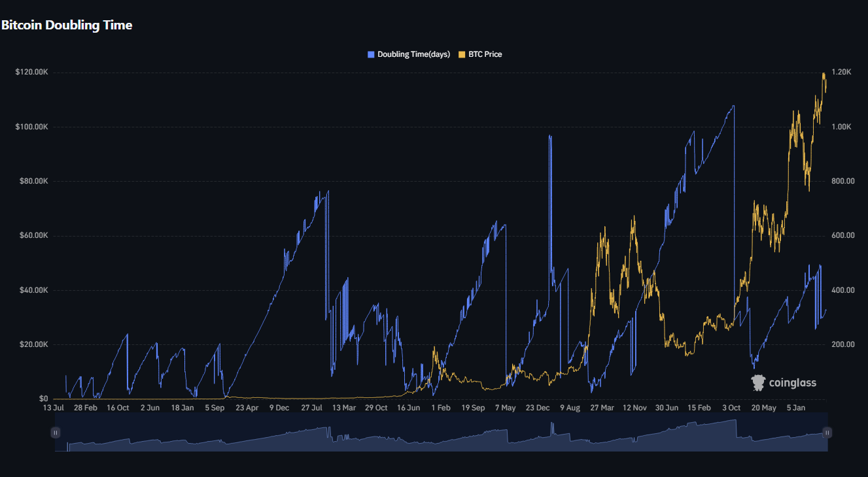
Task: Click the coinglass watermark text
Action: pyautogui.click(x=792, y=383)
